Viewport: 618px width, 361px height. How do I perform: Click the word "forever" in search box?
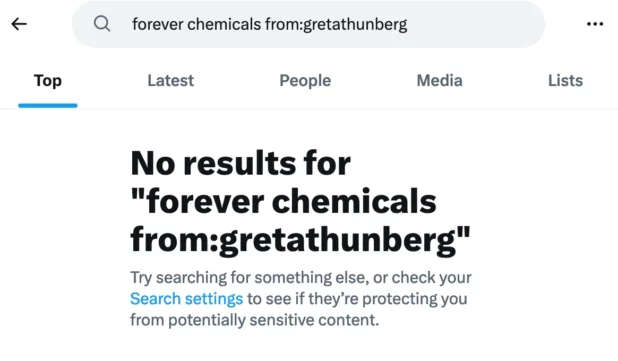158,24
